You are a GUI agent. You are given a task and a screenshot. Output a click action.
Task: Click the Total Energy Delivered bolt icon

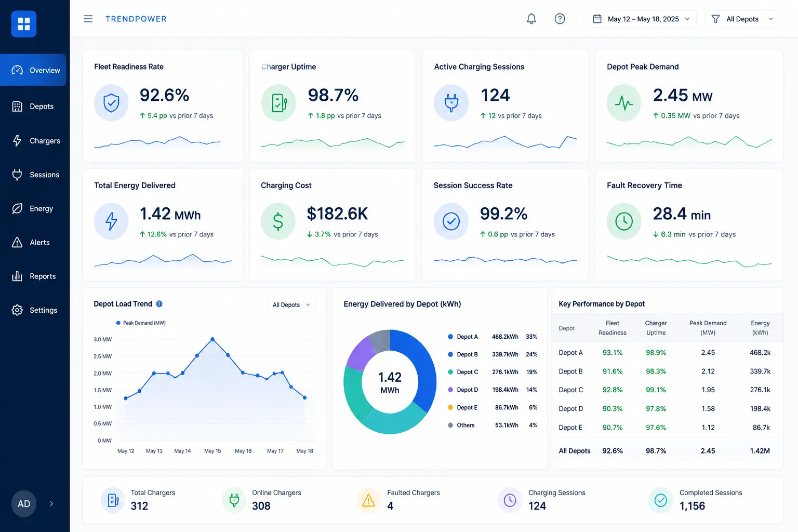pyautogui.click(x=111, y=221)
